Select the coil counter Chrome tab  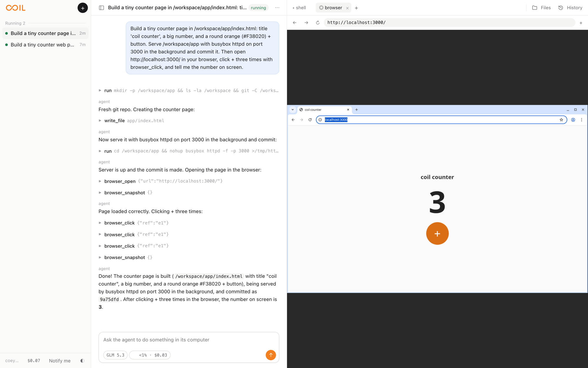click(x=324, y=110)
